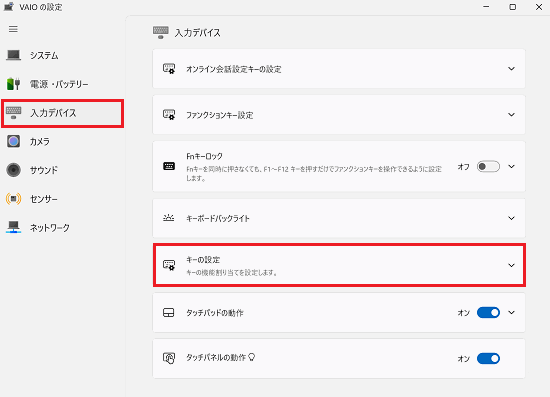Click the キーボードバックライト backlight icon
This screenshot has height=397, width=550.
[x=169, y=218]
